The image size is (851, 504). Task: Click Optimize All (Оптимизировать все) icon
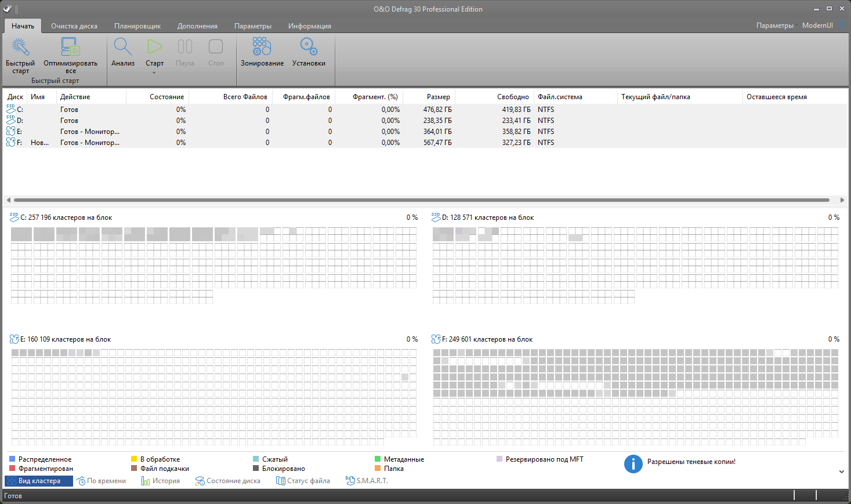point(70,48)
